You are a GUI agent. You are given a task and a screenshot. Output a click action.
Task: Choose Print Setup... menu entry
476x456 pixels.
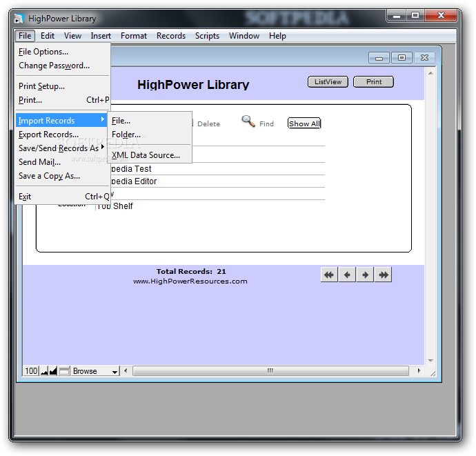tap(63, 86)
